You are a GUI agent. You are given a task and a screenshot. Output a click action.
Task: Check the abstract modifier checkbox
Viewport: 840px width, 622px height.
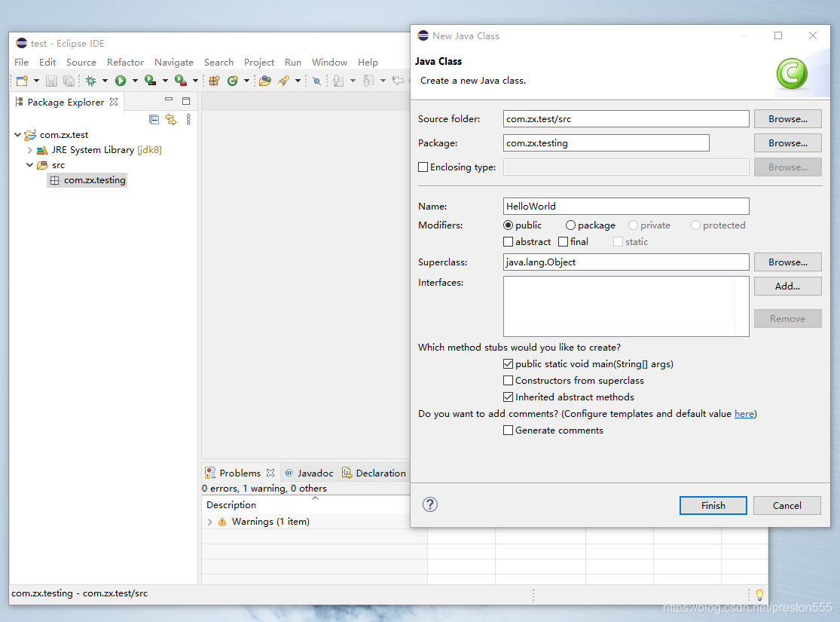click(509, 242)
